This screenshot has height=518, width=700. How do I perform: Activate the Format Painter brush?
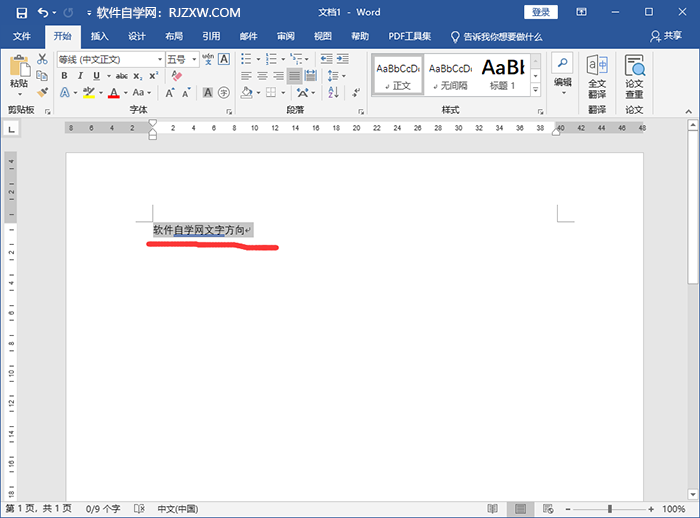(x=42, y=92)
